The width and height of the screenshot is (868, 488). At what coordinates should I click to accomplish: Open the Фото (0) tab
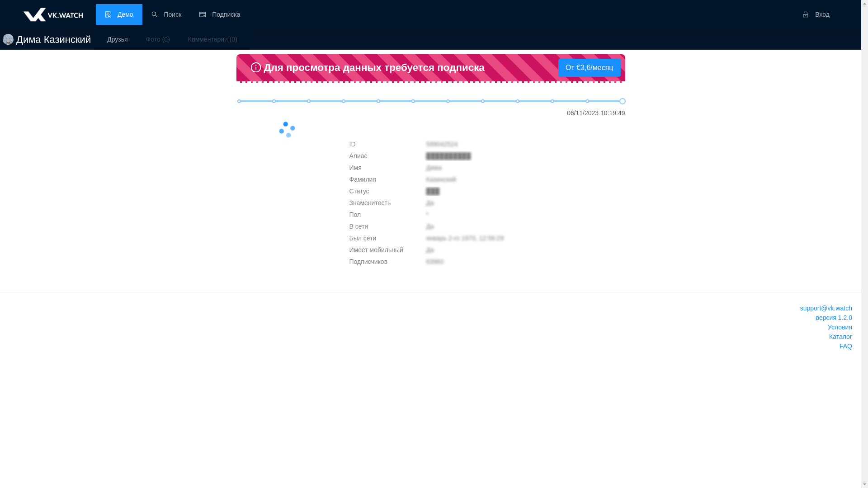tap(158, 39)
